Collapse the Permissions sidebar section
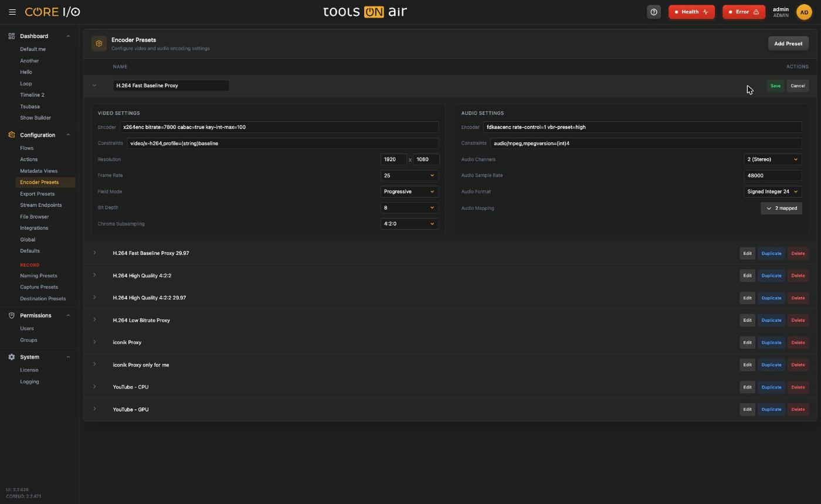Screen dimensions: 821x504 tap(68, 315)
